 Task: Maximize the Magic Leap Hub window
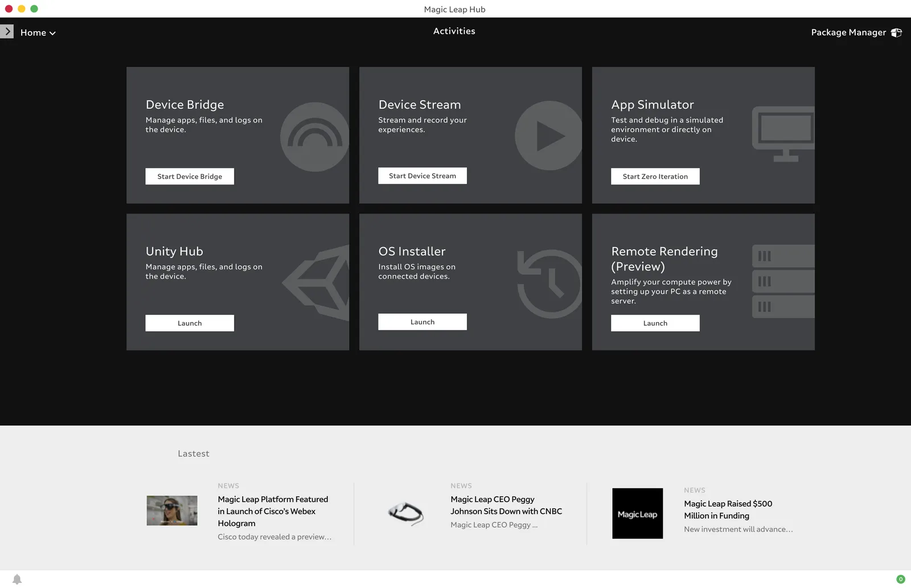34,9
